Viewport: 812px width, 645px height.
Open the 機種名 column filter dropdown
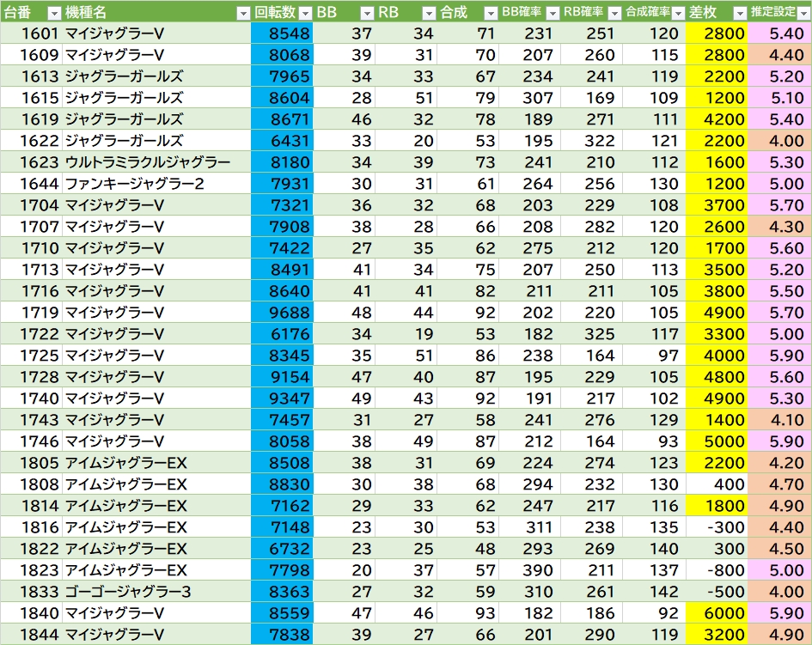coord(243,14)
